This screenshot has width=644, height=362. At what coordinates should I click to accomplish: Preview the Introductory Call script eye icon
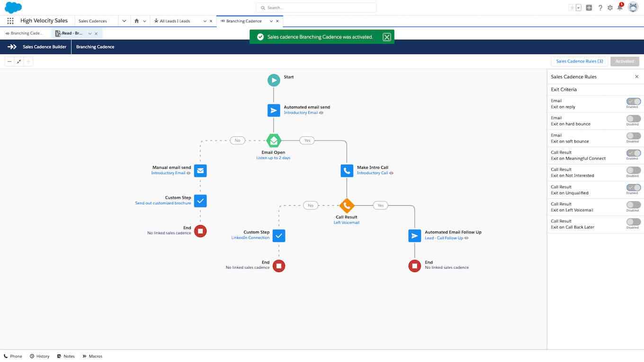[391, 173]
